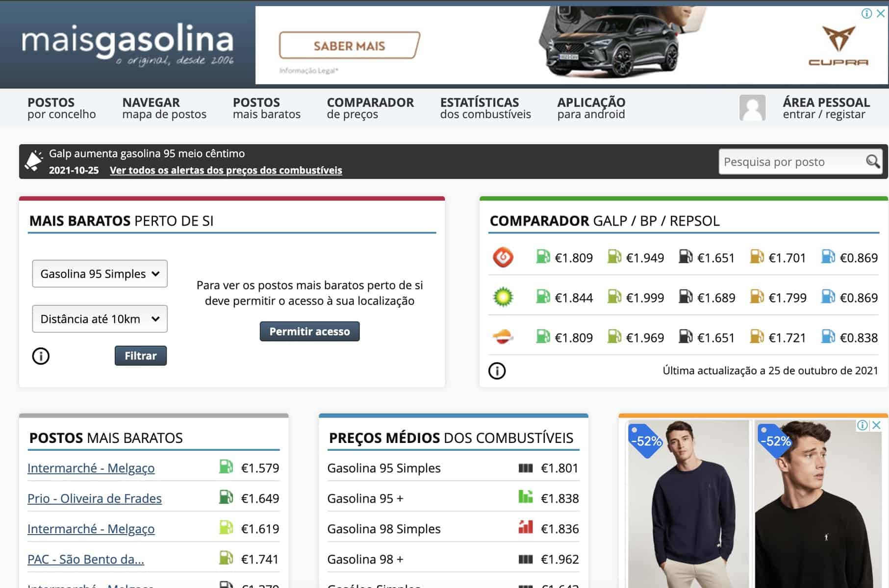Screen dimensions: 889x588
Task: Click Última actualização a 25 de outubro text
Action: click(770, 370)
